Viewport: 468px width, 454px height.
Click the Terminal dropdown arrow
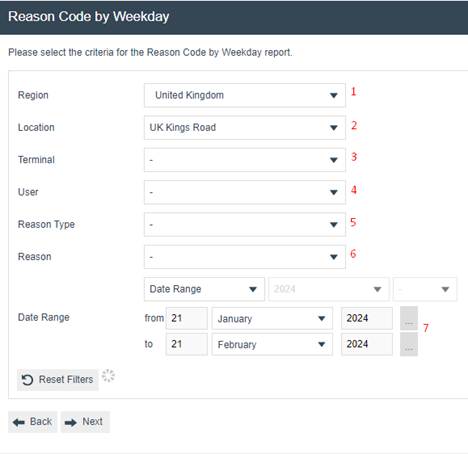(x=334, y=160)
